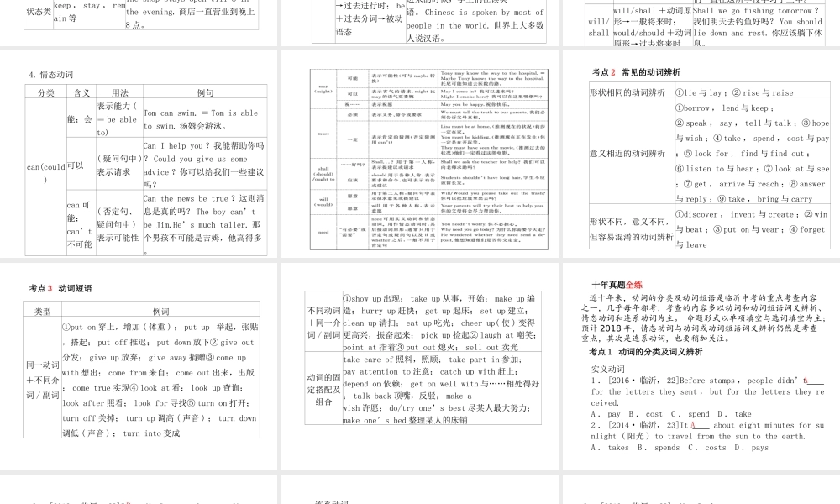Click the 例句 header in the 情态动词 table
Viewport: 840px width, 504px height.
(205, 92)
